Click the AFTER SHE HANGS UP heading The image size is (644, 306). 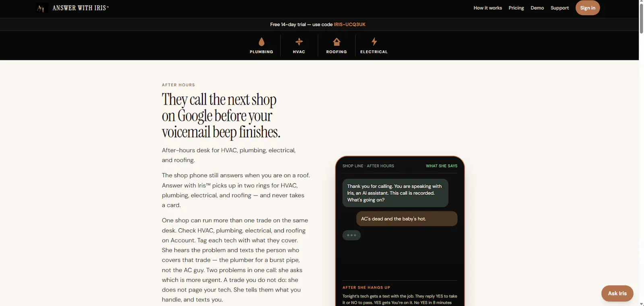click(x=366, y=287)
